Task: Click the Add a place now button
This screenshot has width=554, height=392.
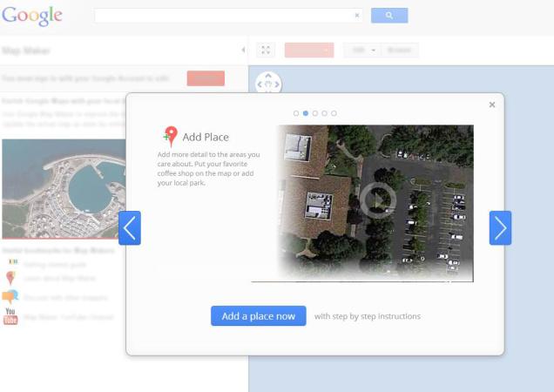Action: point(258,316)
